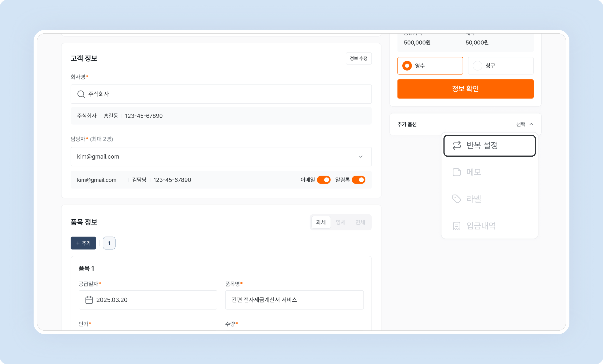This screenshot has height=364, width=603.
Task: Click the tag icon next to 라벨
Action: 457,199
